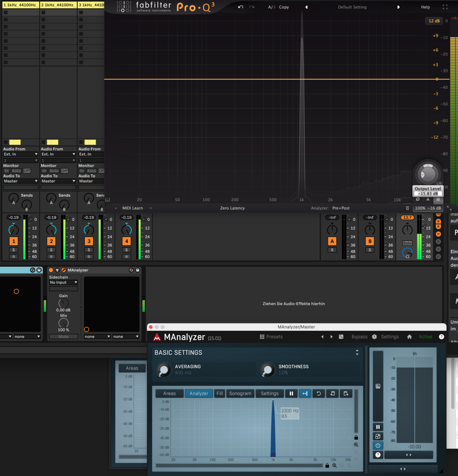Click the phase invert icon below Output Level
The width and height of the screenshot is (458, 476).
(x=418, y=199)
